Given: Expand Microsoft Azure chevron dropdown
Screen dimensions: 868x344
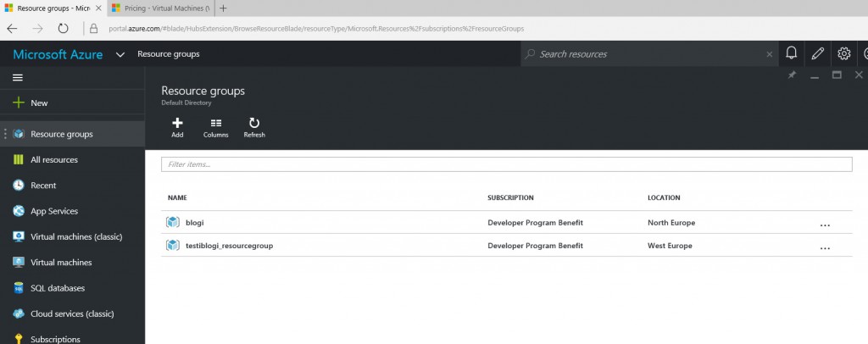Looking at the screenshot, I should coord(120,54).
